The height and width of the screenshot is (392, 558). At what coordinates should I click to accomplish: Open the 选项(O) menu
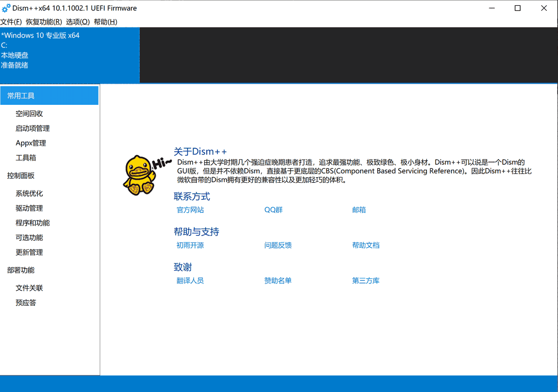click(x=78, y=22)
